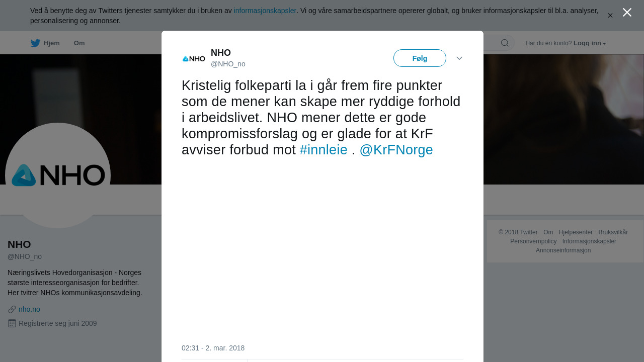Expand the tweet options chevron menu

(x=459, y=58)
